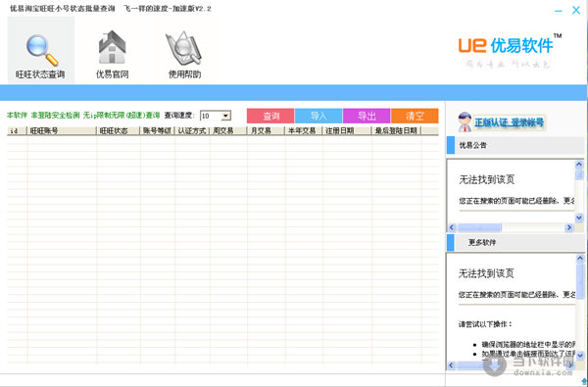
Task: Sort by 认证方式 column header
Action: (x=192, y=131)
